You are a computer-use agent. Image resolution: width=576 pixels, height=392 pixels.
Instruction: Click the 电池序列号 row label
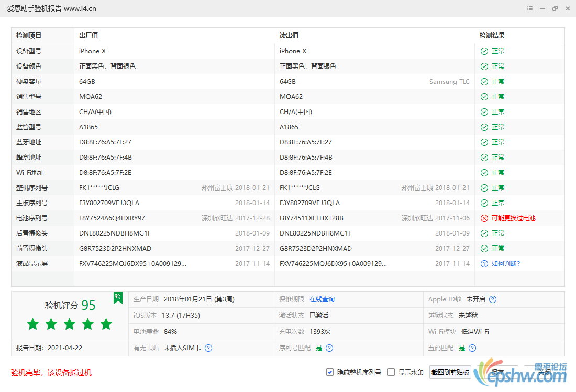[32, 218]
